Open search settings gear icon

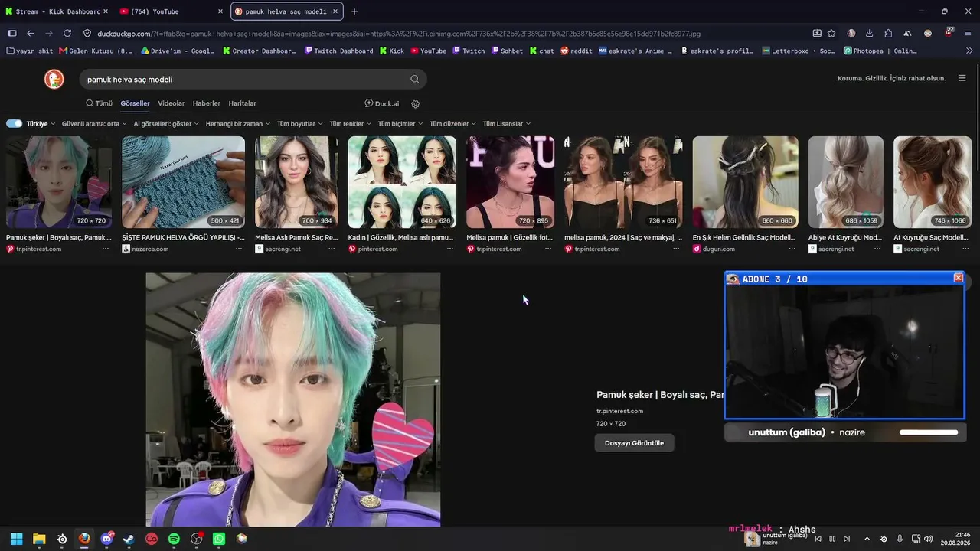point(416,104)
